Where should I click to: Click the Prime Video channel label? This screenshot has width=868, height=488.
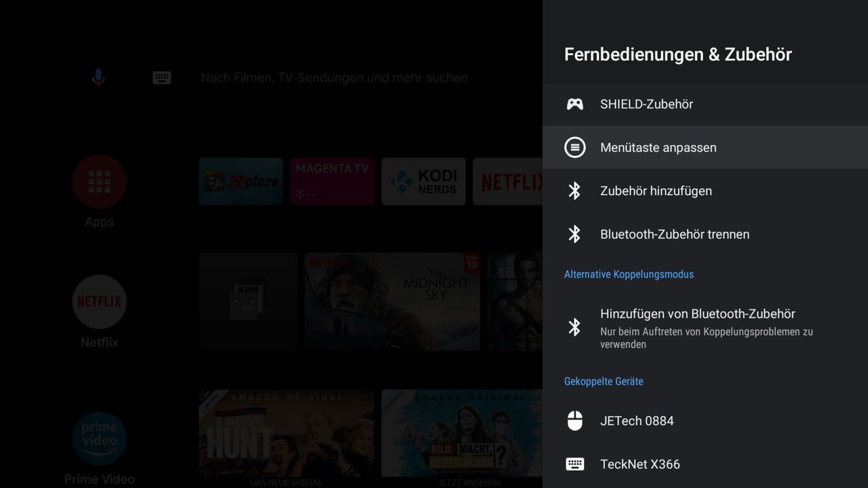pyautogui.click(x=99, y=479)
